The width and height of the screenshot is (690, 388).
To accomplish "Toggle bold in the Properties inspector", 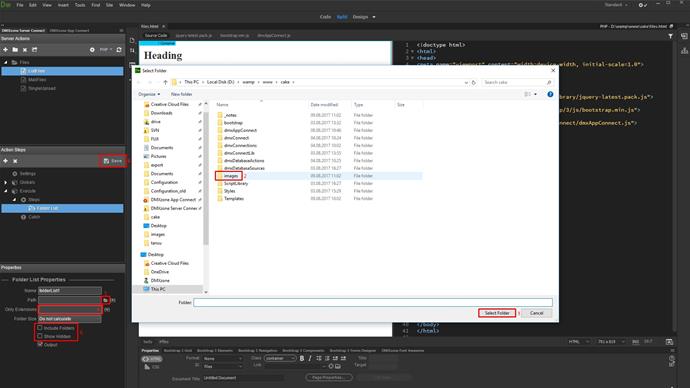I will (302, 359).
